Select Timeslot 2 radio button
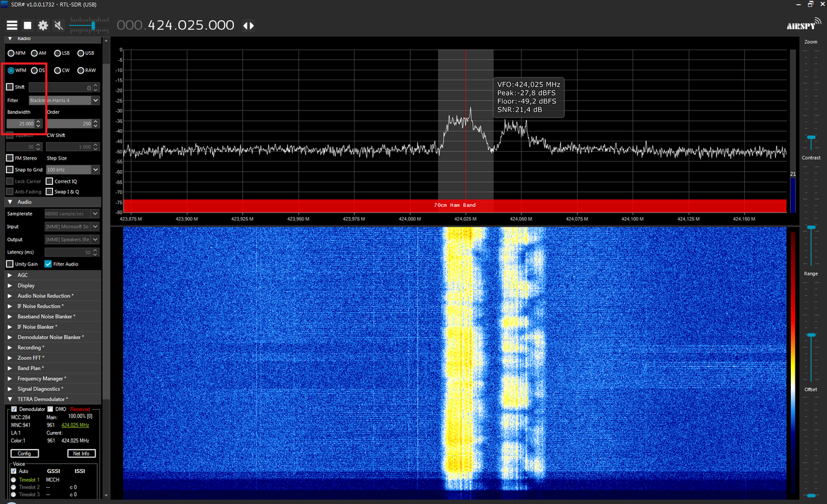Viewport: 827px width, 504px height. click(x=14, y=487)
